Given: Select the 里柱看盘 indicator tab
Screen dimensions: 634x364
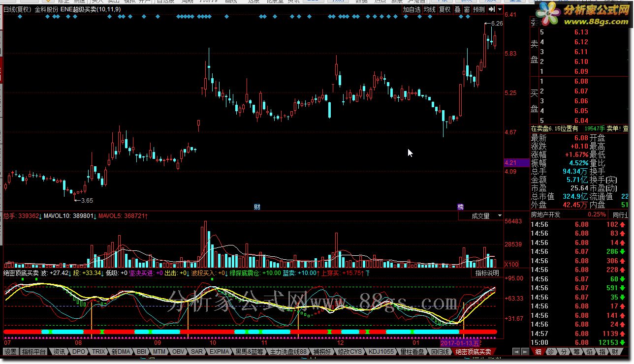Looking at the screenshot, I should (x=412, y=352).
